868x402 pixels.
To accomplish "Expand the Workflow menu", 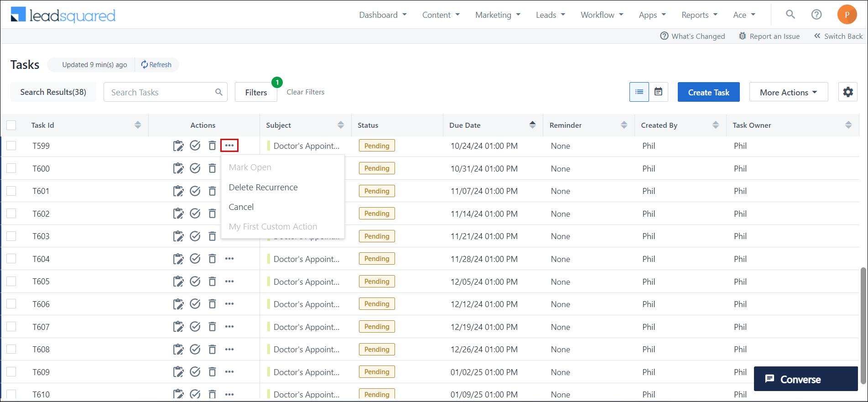I will pyautogui.click(x=602, y=15).
